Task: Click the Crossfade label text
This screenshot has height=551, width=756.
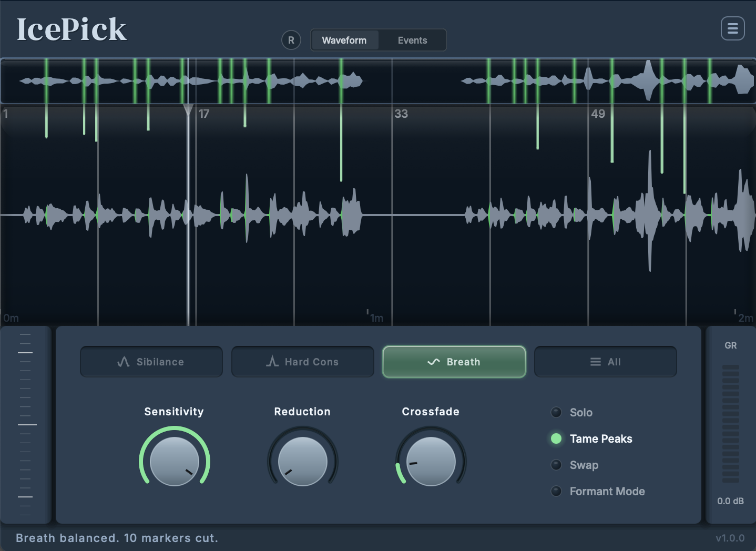Action: point(431,412)
